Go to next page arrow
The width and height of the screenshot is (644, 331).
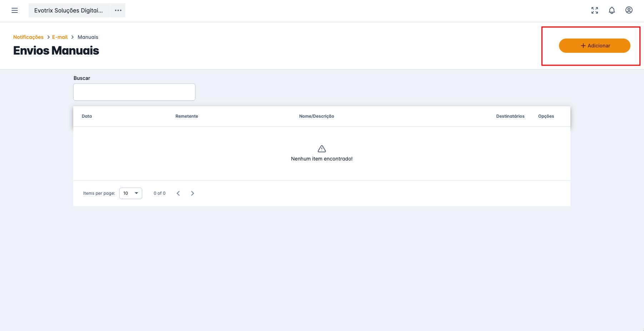tap(193, 193)
